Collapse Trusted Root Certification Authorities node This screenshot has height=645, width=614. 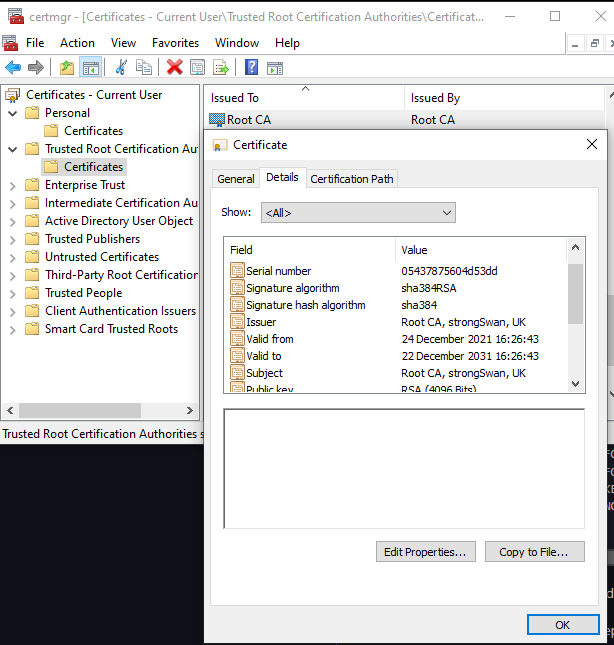click(13, 149)
